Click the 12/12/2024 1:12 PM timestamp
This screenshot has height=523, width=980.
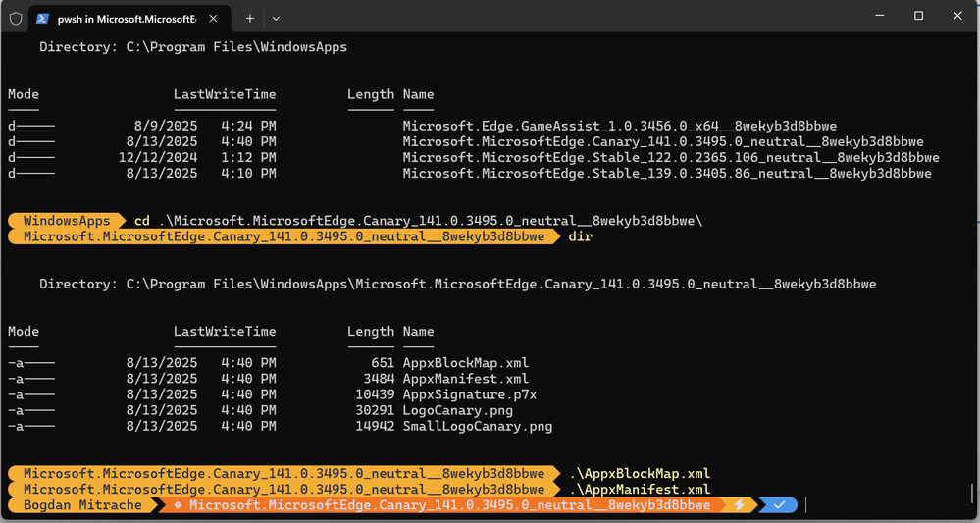pos(197,157)
